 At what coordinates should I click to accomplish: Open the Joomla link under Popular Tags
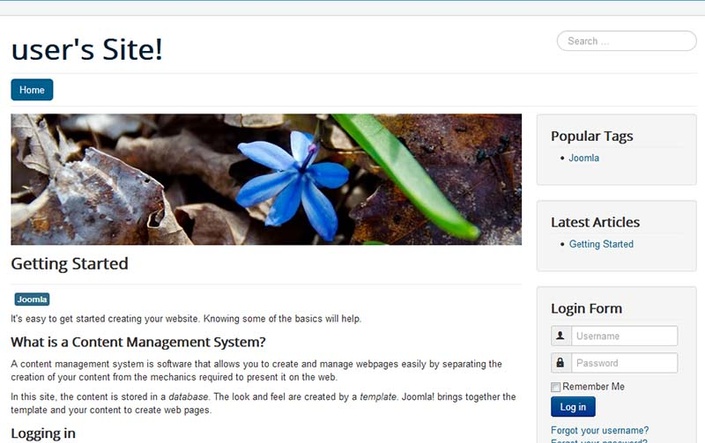click(x=584, y=158)
